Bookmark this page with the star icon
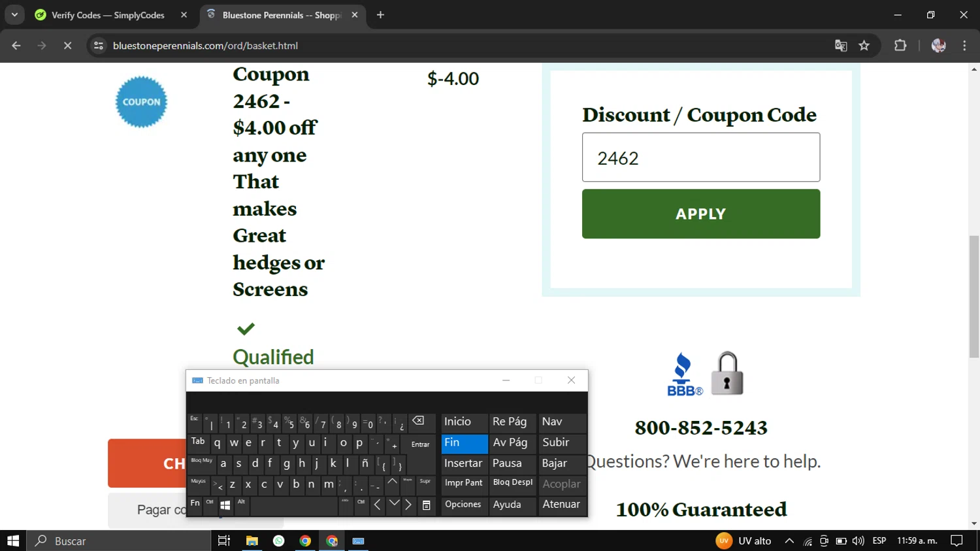This screenshot has width=980, height=551. tap(864, 46)
